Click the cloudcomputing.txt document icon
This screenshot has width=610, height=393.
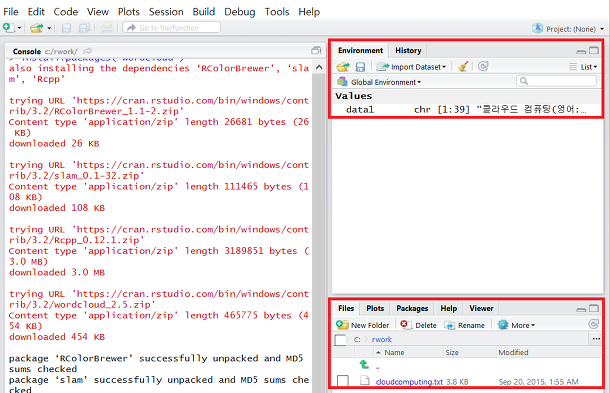click(x=365, y=381)
